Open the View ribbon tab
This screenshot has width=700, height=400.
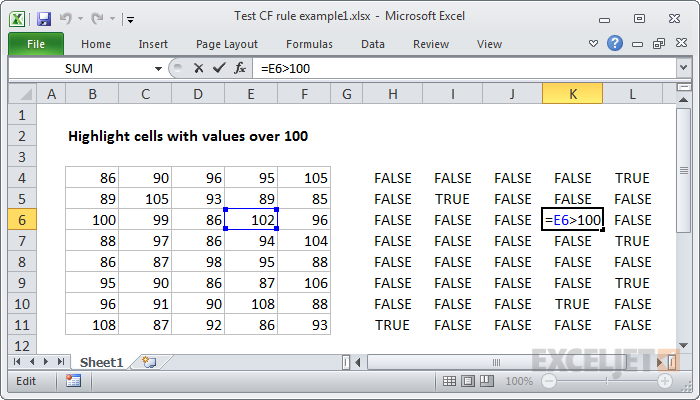click(x=489, y=44)
